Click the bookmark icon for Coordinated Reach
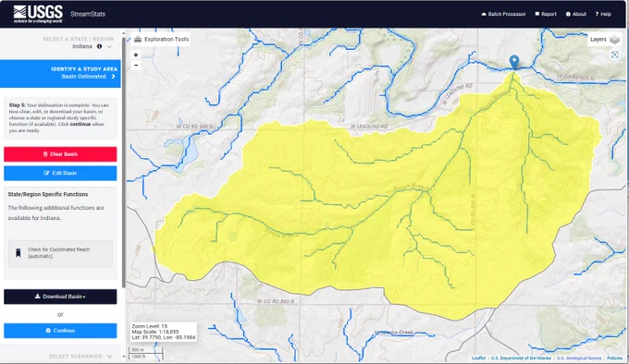 [x=18, y=253]
